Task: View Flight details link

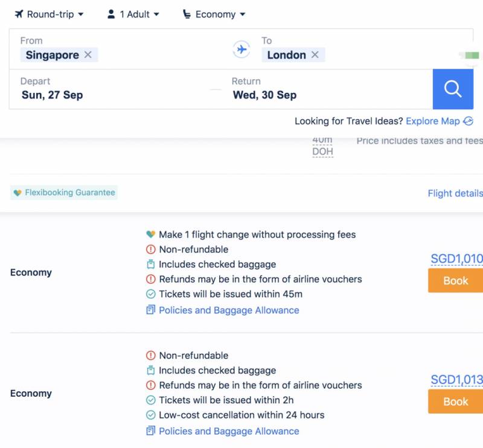Action: [x=455, y=194]
